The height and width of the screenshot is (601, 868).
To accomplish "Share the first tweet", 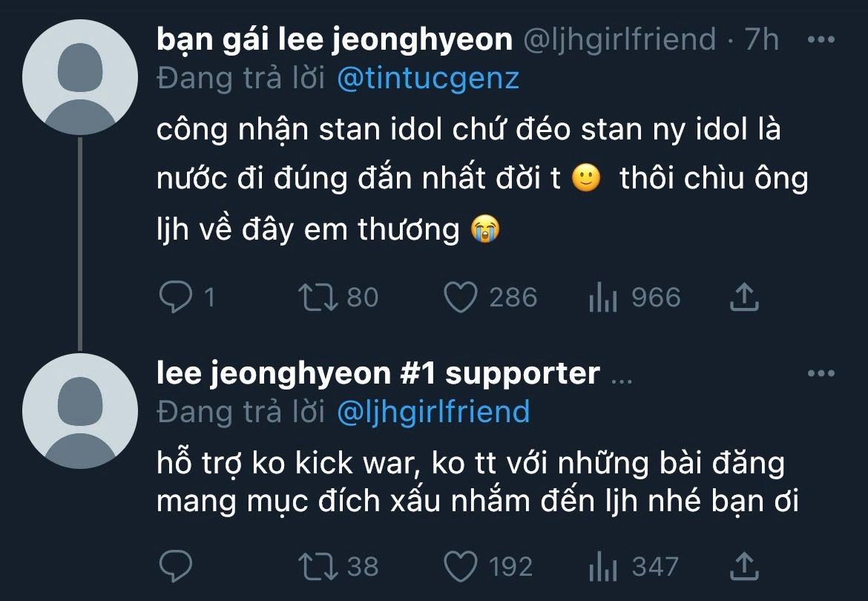I will pyautogui.click(x=743, y=298).
